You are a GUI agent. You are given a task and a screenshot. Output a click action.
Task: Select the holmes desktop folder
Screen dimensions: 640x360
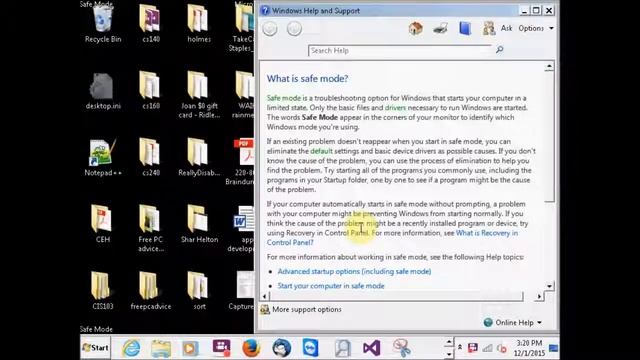[x=199, y=24]
